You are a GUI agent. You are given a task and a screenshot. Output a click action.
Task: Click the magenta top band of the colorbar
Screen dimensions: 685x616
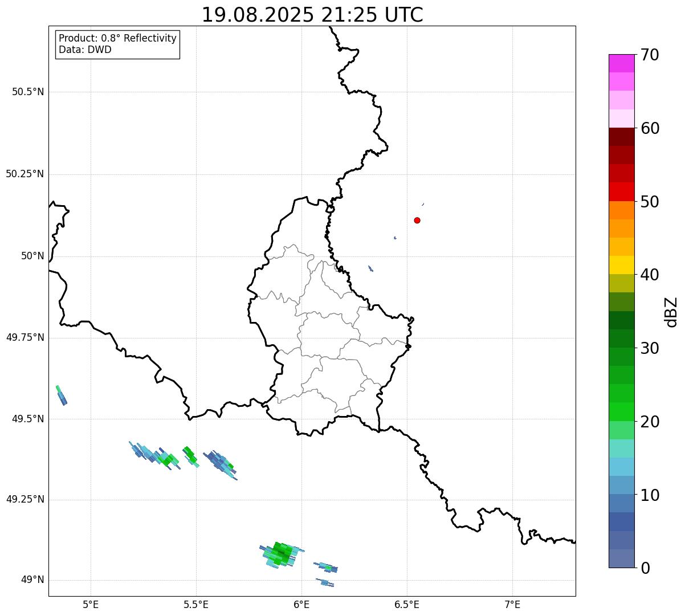(x=621, y=63)
